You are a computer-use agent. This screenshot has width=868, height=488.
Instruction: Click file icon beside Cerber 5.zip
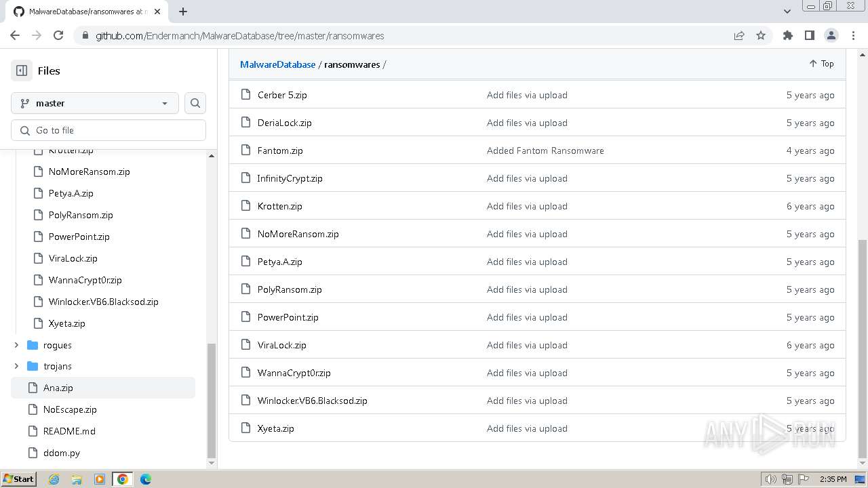coord(246,95)
